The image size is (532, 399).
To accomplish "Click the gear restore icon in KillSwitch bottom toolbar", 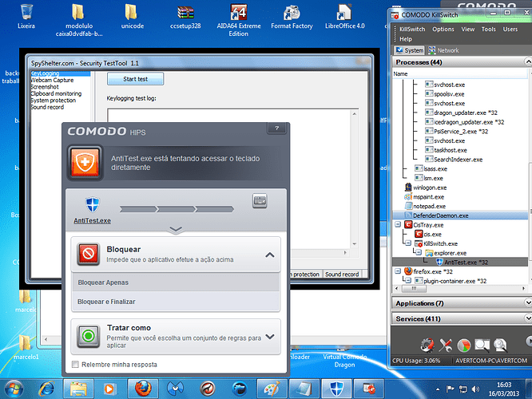I will 427,345.
